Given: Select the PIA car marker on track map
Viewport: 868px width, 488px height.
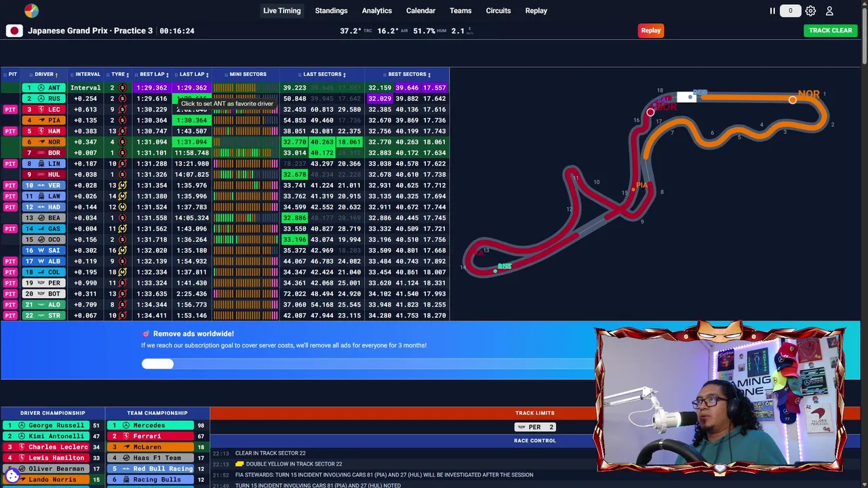Looking at the screenshot, I should point(633,189).
